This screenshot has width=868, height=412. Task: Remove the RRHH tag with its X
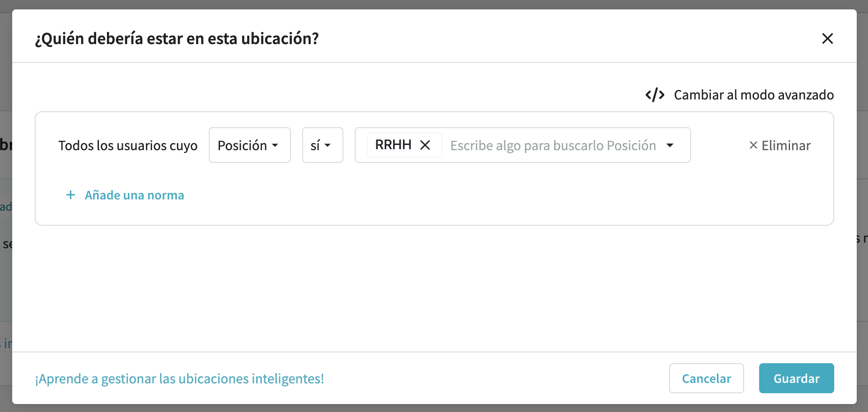point(425,145)
